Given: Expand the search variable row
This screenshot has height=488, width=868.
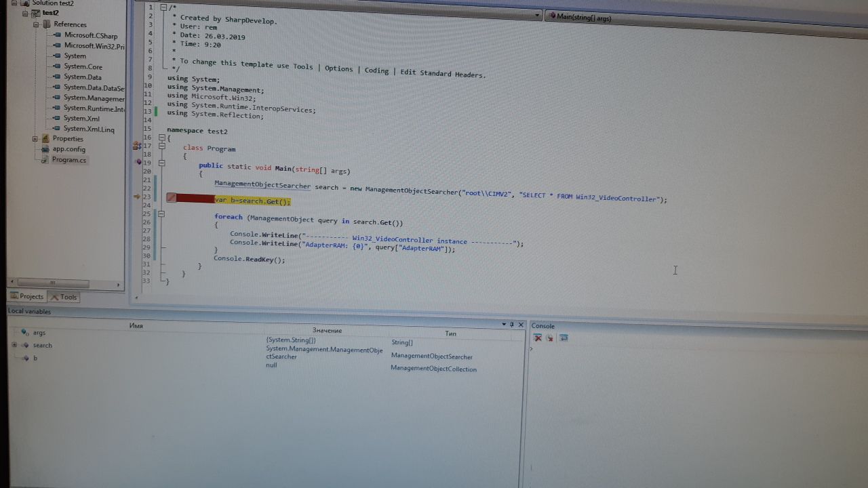Looking at the screenshot, I should 14,345.
